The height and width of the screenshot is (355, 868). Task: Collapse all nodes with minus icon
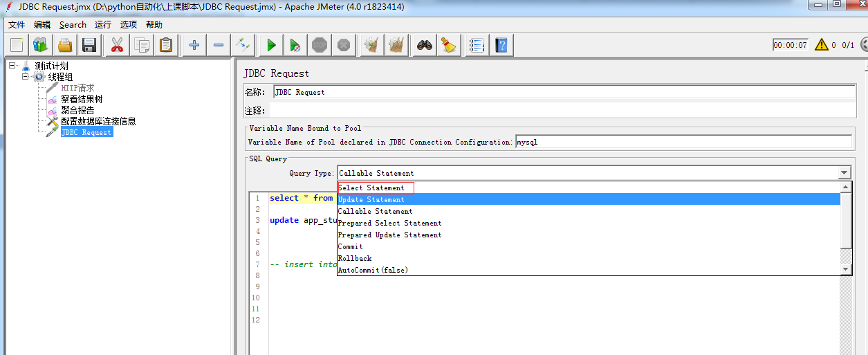tap(219, 45)
